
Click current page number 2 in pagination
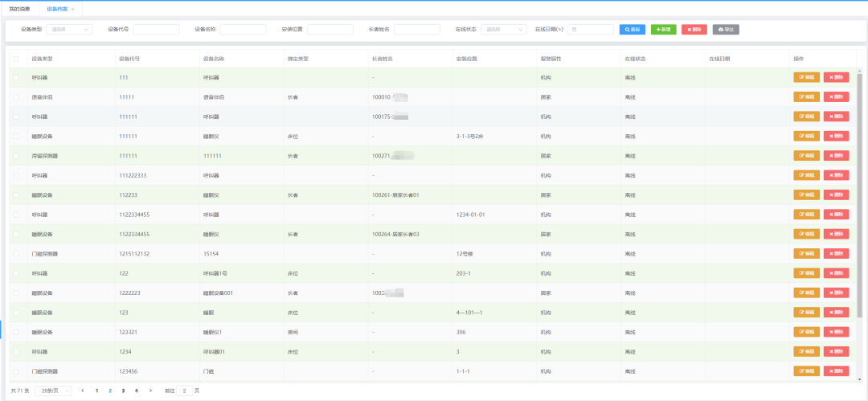110,391
